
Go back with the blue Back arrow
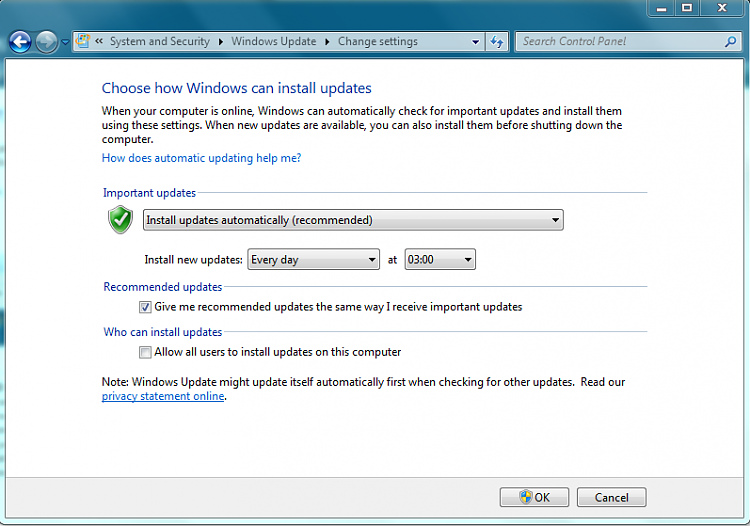[x=20, y=42]
